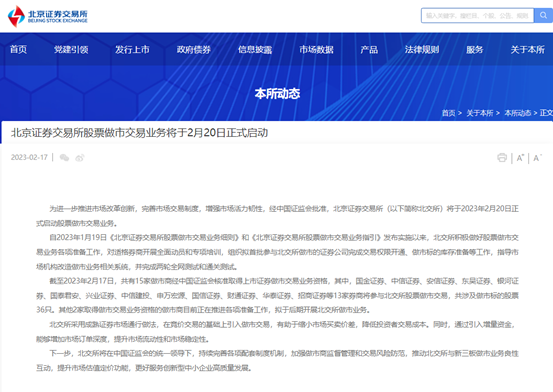Click the search magnifier button
Viewport: 553px width, 392px height.
tap(543, 16)
